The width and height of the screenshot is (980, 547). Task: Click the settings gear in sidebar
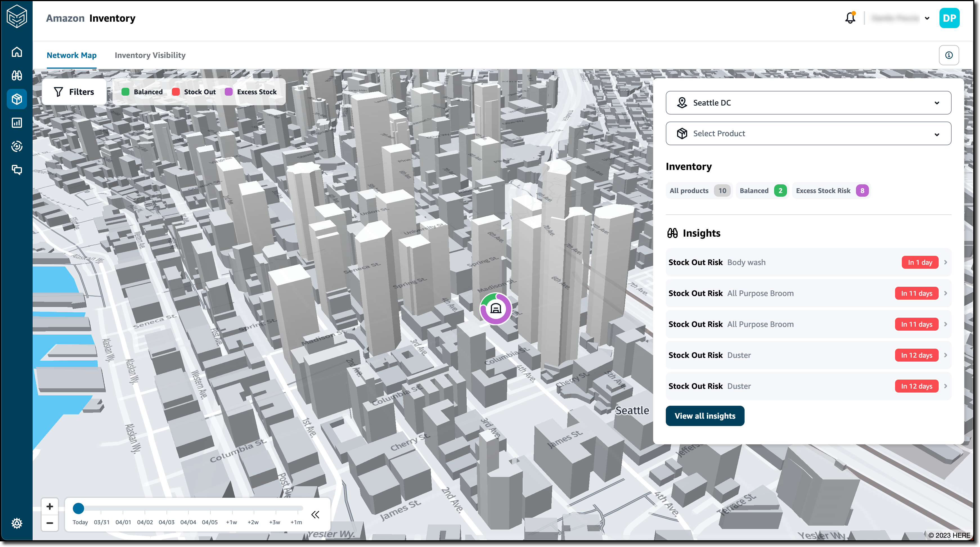17,523
